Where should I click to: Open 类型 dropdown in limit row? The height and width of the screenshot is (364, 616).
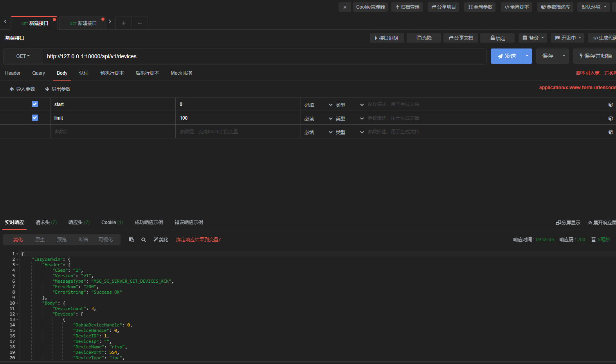click(x=349, y=118)
